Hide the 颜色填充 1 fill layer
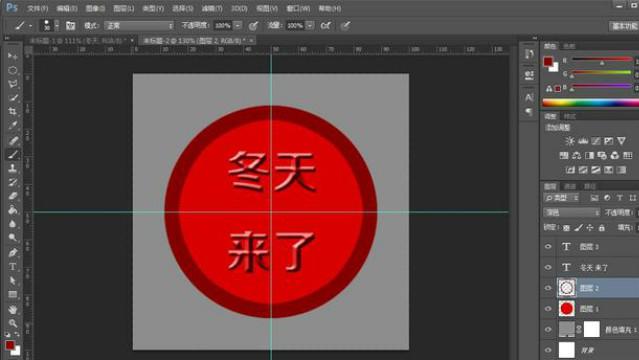The height and width of the screenshot is (360, 639). click(548, 329)
